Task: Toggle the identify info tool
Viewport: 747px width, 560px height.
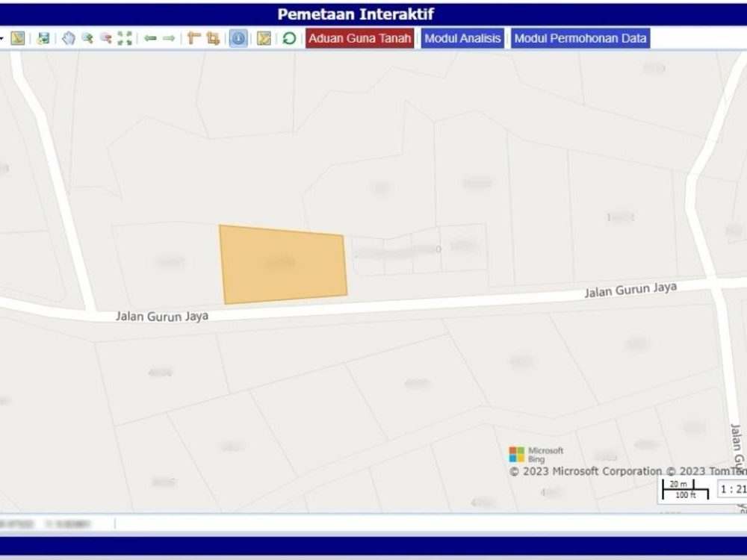Action: [238, 38]
